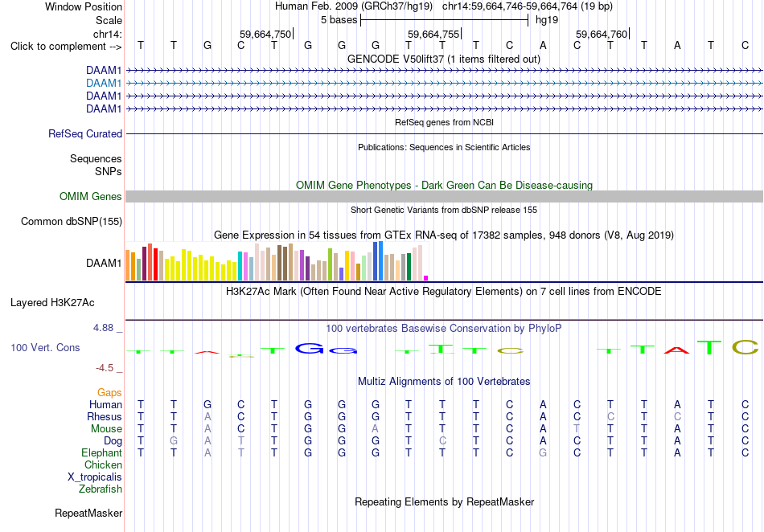The image size is (764, 532).
Task: Open the RefSeq Curated track label
Action: point(84,134)
